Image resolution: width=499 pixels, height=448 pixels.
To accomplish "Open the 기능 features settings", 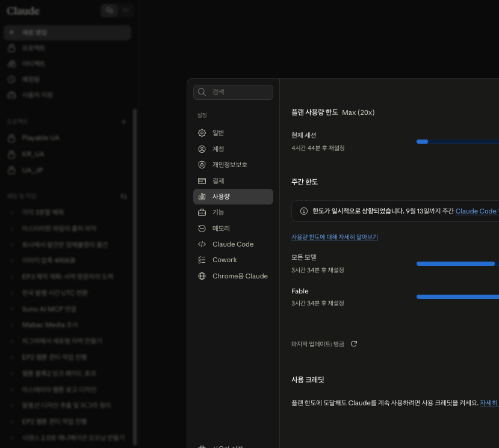I will 233,212.
